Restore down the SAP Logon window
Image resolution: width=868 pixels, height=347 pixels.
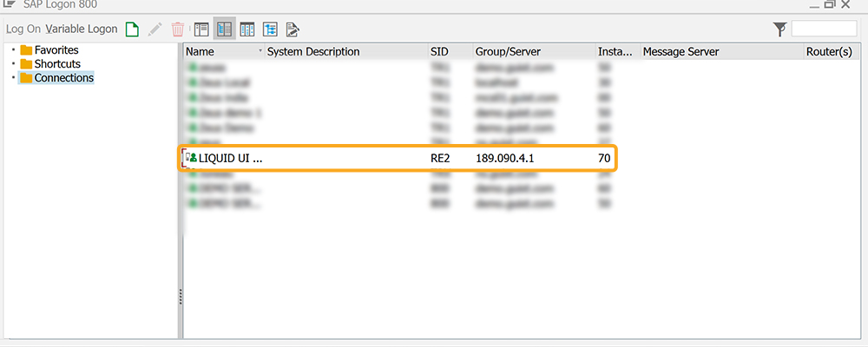coord(829,3)
